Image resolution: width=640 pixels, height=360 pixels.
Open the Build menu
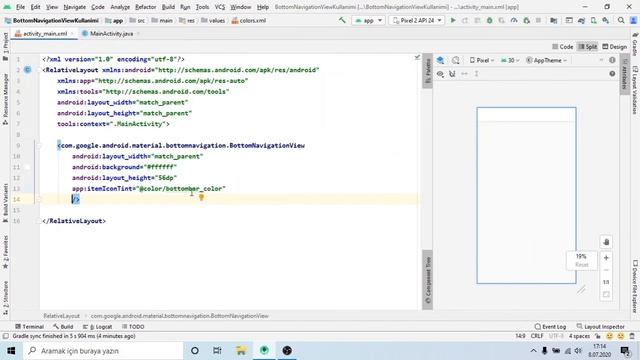coord(168,7)
